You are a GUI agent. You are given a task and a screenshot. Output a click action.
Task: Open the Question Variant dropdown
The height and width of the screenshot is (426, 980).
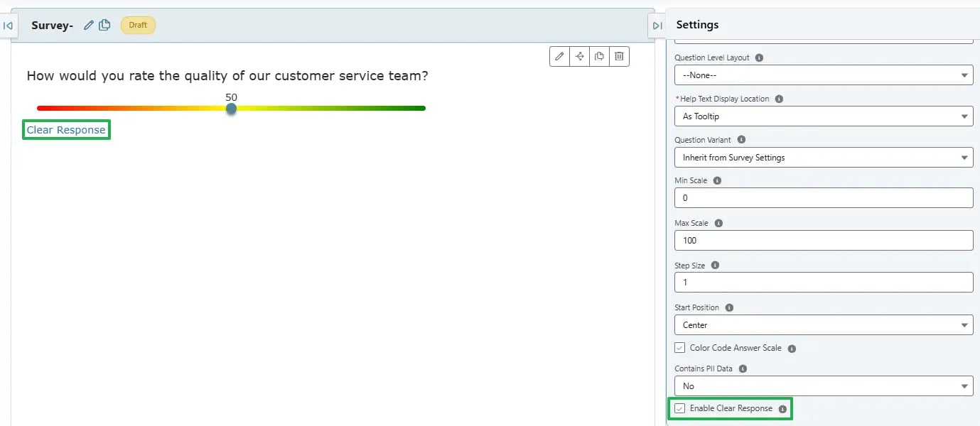(x=824, y=157)
